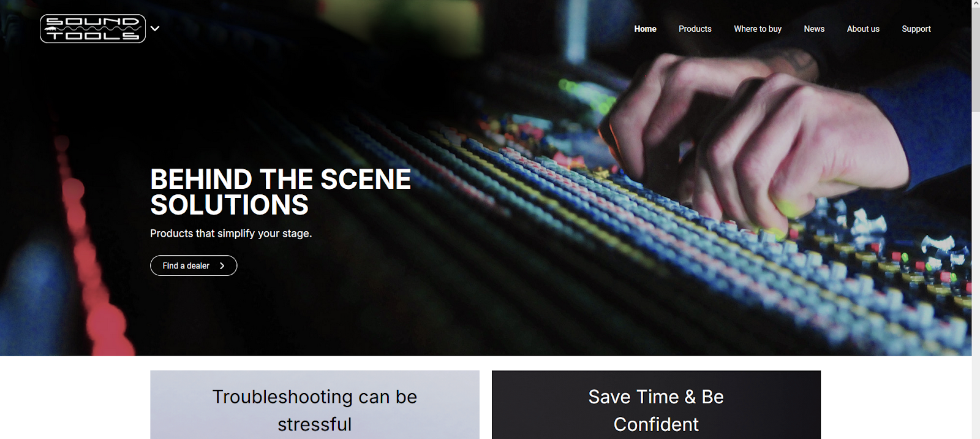This screenshot has height=439, width=980.
Task: Go to the Where to buy page
Action: coord(758,29)
